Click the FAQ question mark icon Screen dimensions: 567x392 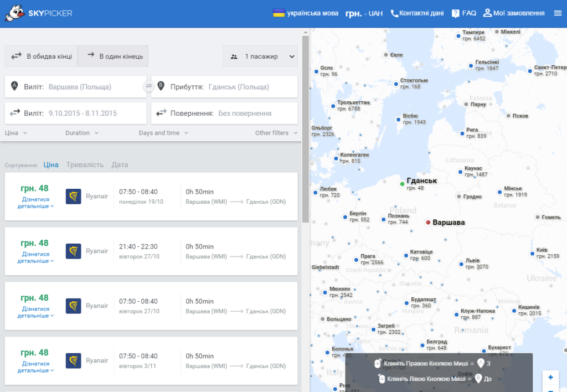point(455,13)
